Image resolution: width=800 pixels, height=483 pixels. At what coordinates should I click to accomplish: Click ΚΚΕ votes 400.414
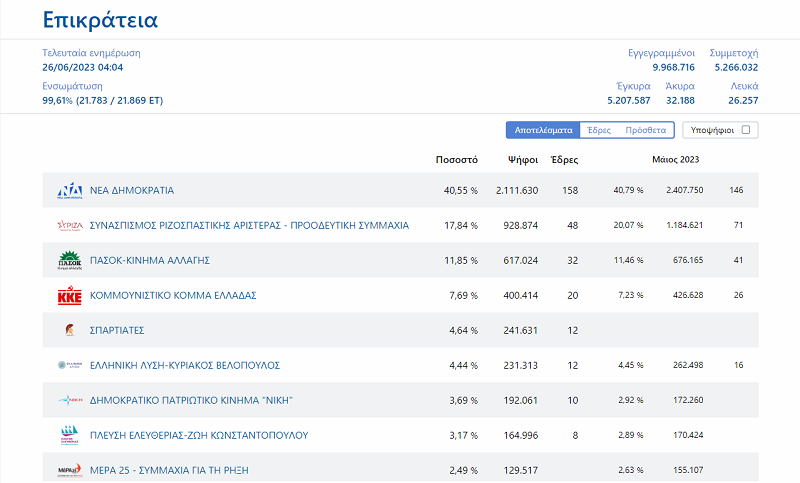pyautogui.click(x=520, y=295)
